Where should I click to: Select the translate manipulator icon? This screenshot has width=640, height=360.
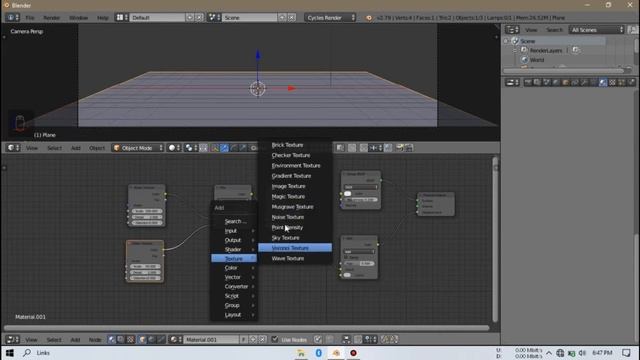click(224, 148)
